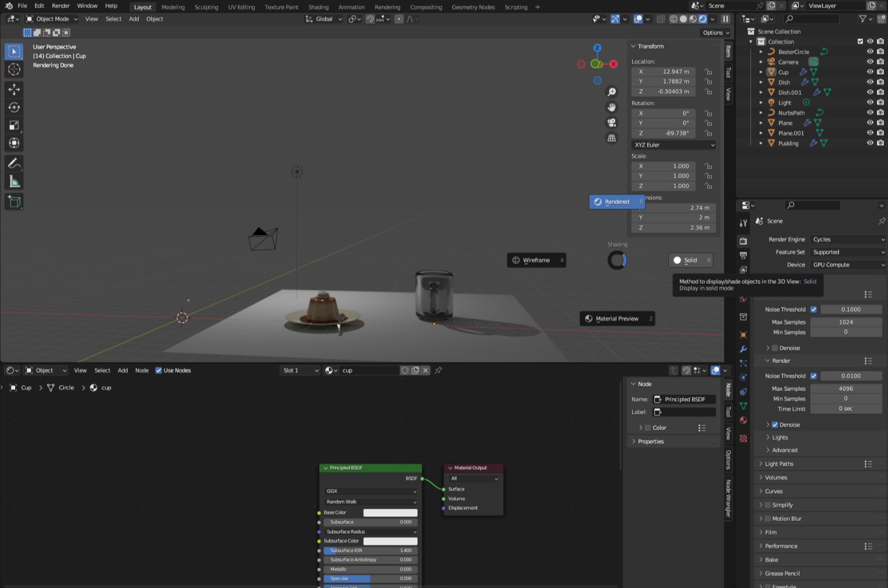The height and width of the screenshot is (588, 888).
Task: Open XYZ Euler rotation mode dropdown
Action: point(673,145)
